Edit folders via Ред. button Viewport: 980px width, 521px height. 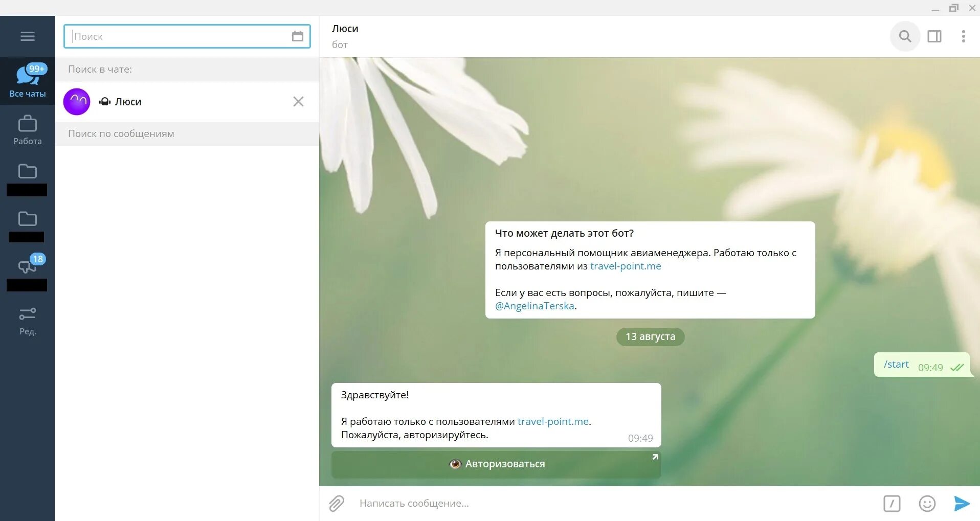28,321
